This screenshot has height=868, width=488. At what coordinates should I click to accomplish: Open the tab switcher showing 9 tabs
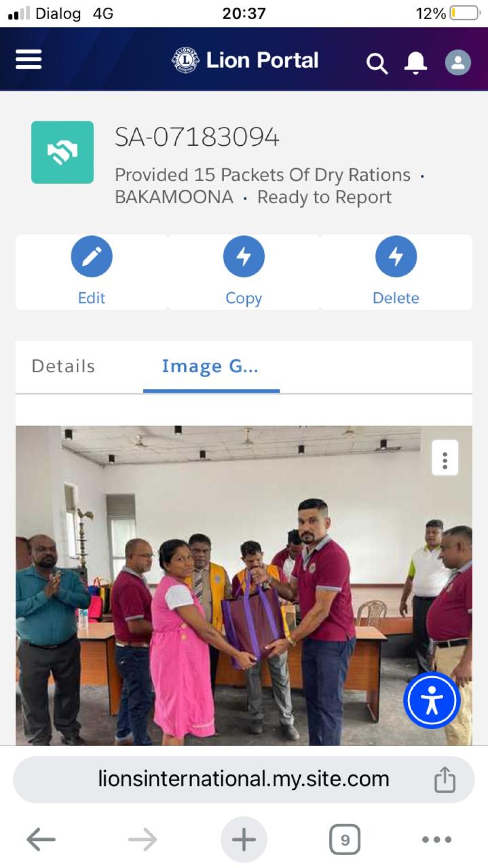tap(345, 839)
